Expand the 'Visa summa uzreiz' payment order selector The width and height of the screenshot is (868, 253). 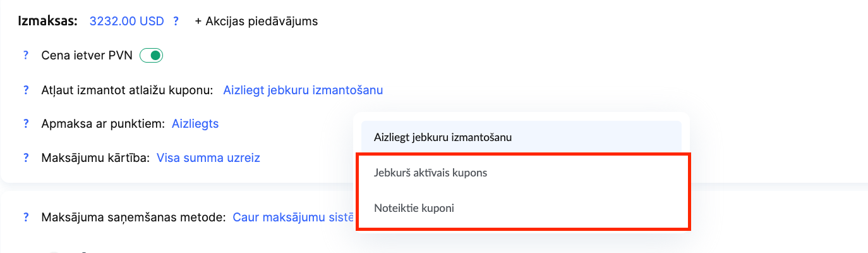click(x=208, y=157)
